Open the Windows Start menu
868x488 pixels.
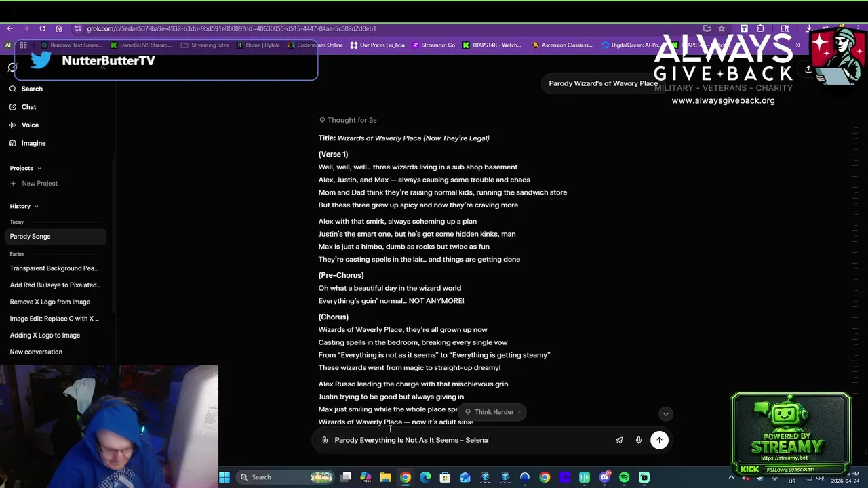(224, 477)
